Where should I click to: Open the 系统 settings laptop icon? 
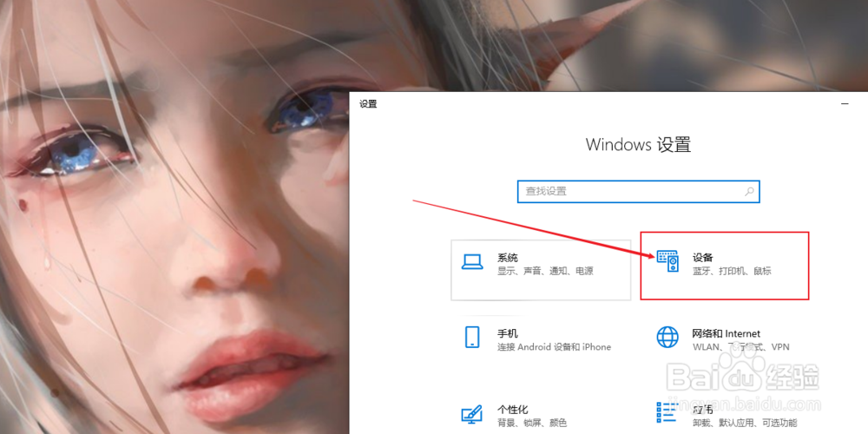tap(473, 262)
